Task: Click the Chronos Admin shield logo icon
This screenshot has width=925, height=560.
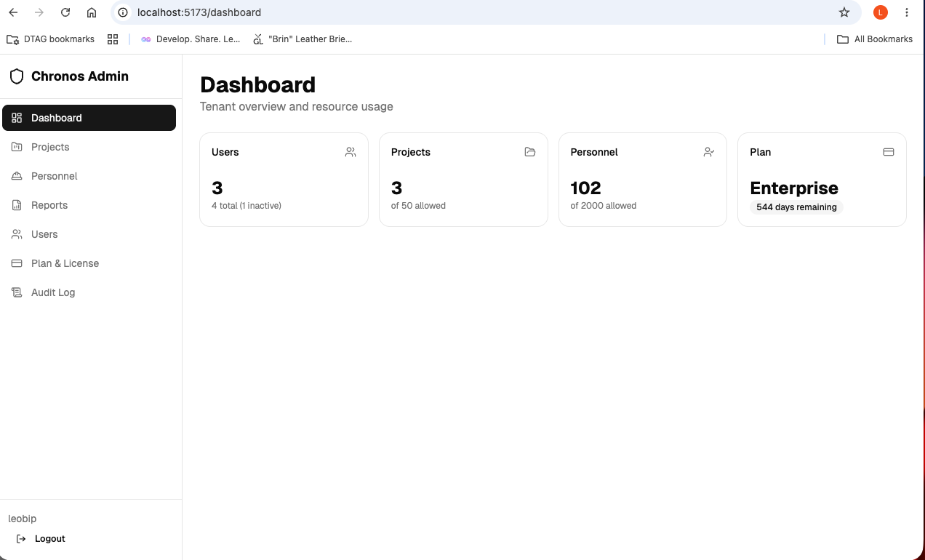Action: [x=17, y=76]
